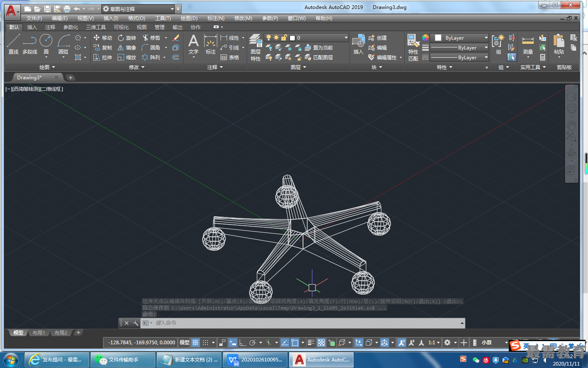Click 引线 leader button

tap(230, 47)
